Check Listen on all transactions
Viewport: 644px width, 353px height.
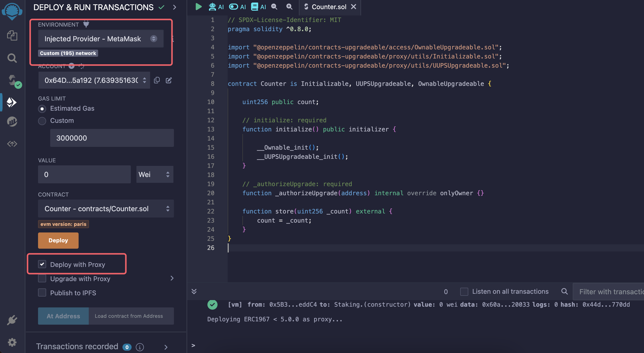click(x=464, y=291)
